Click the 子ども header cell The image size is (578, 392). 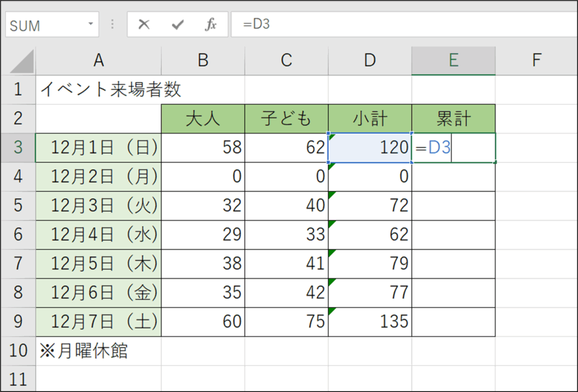286,118
